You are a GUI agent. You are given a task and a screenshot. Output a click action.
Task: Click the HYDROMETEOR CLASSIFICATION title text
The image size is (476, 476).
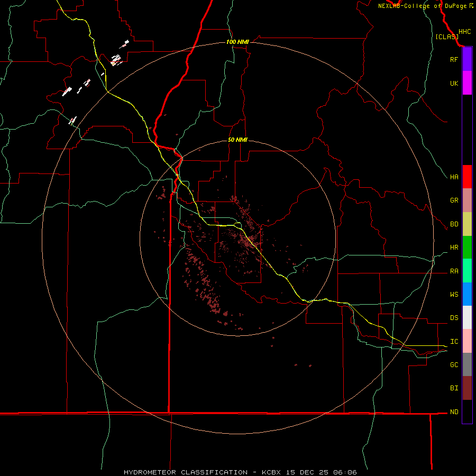click(186, 472)
